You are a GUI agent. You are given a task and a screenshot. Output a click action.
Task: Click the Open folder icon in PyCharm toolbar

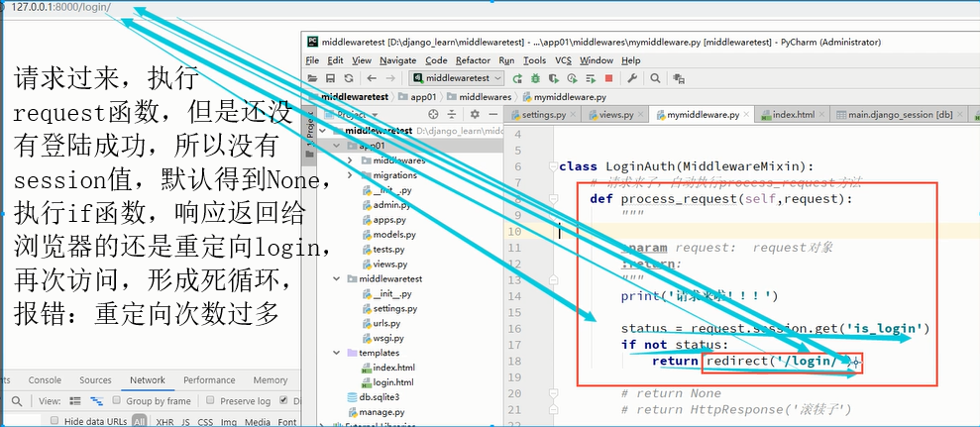click(314, 78)
